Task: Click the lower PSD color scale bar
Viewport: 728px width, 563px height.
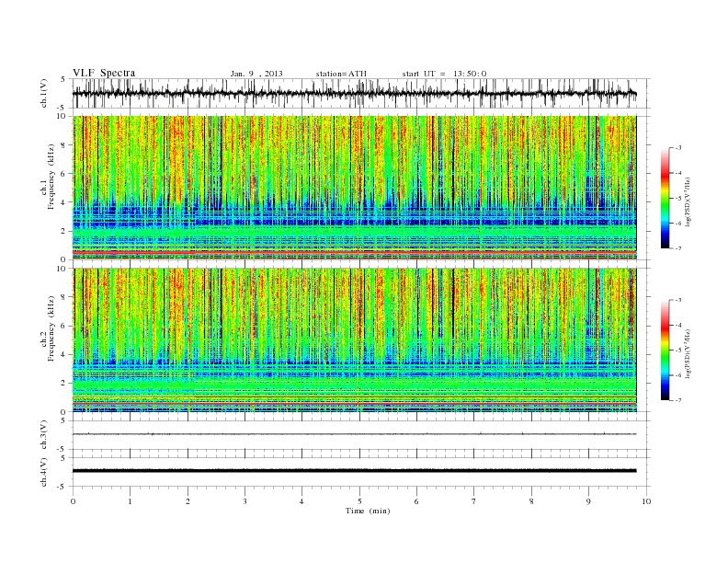Action: (x=665, y=350)
